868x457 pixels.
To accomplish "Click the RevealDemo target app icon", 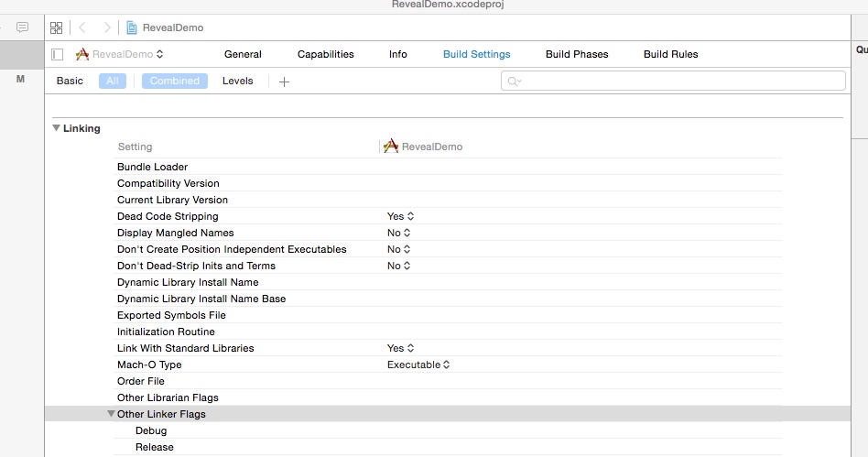I will (82, 54).
